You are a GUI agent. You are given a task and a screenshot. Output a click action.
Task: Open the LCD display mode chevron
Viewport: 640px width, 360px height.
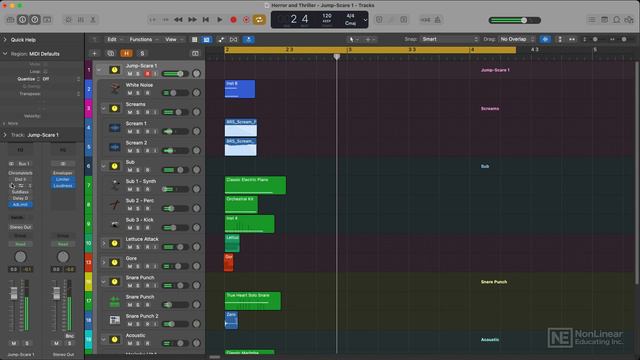(365, 20)
